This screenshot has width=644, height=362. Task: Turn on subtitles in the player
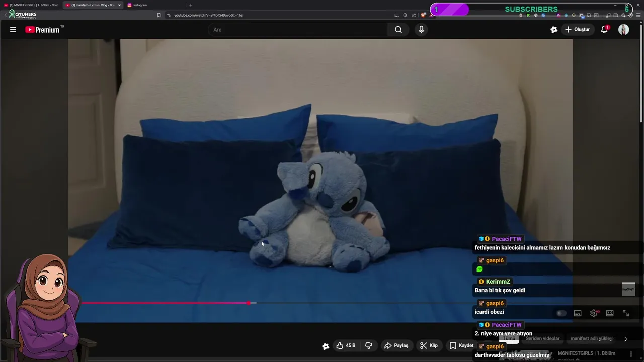pos(578,313)
